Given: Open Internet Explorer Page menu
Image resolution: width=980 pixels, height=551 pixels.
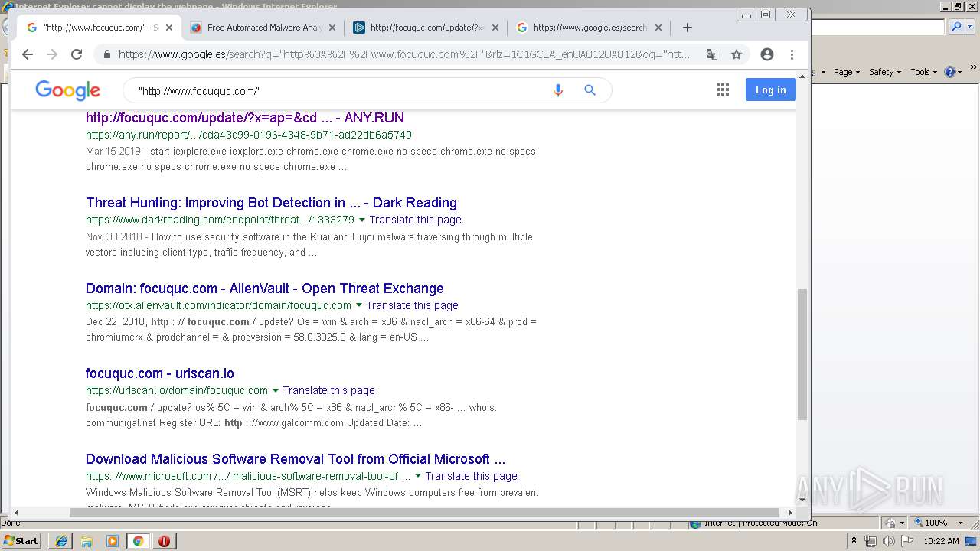Looking at the screenshot, I should pos(846,72).
